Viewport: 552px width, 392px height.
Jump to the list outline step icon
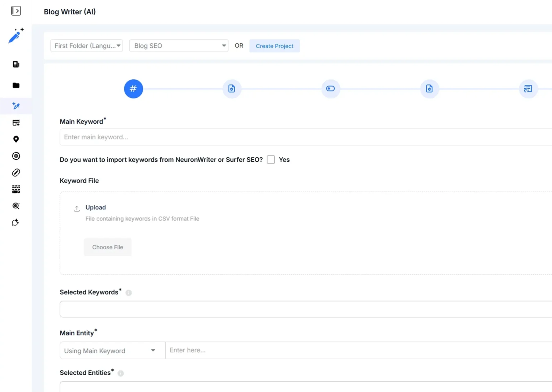click(x=528, y=89)
